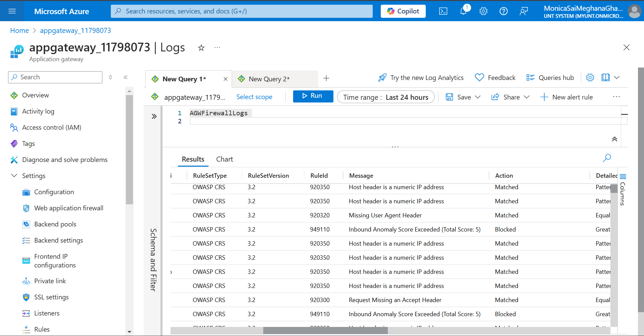The image size is (644, 336).
Task: Open appgateway_11798073 breadcrumb link
Action: click(76, 31)
